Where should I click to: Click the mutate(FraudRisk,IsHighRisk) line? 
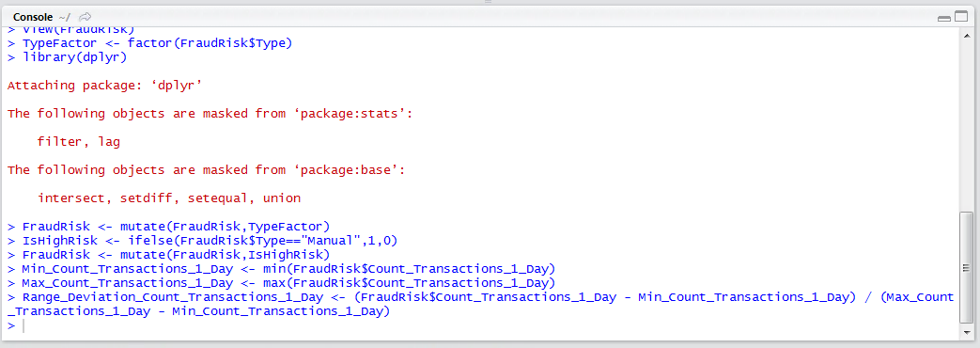168,255
